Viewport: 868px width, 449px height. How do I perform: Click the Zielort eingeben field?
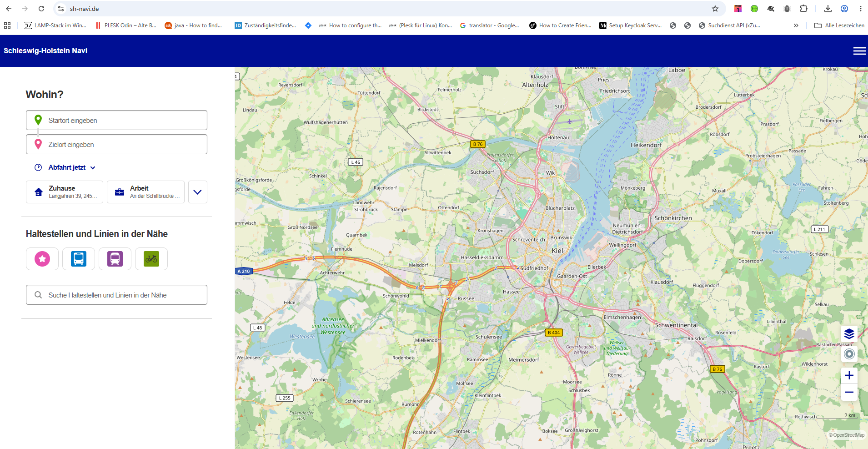coord(116,144)
